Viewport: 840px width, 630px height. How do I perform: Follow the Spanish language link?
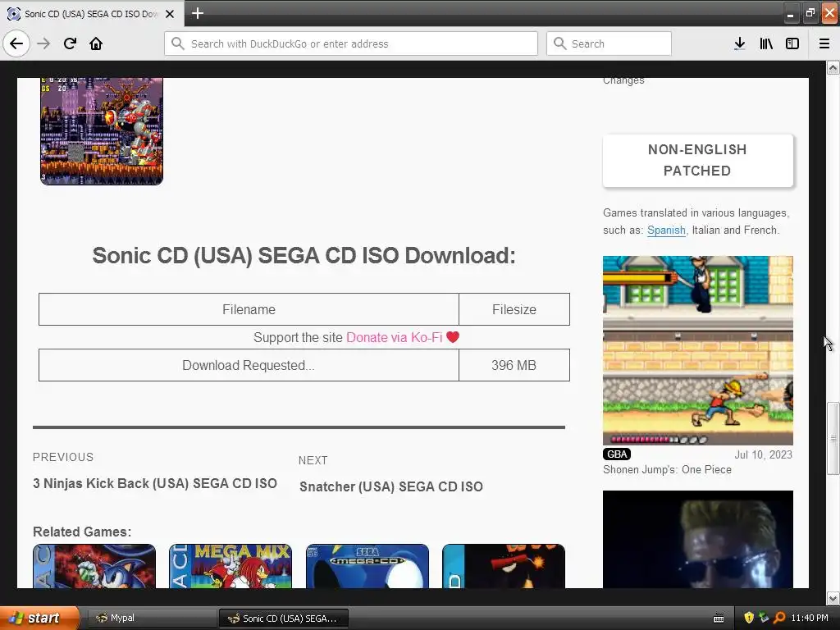click(666, 231)
